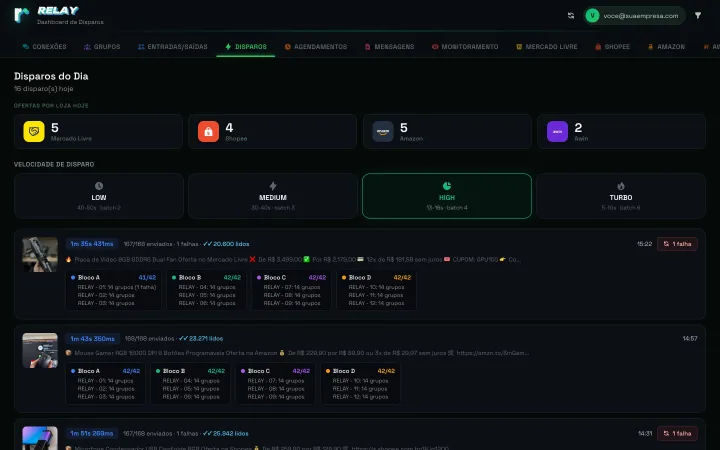
Task: Click the 26.942 lidos read count
Action: (x=225, y=433)
